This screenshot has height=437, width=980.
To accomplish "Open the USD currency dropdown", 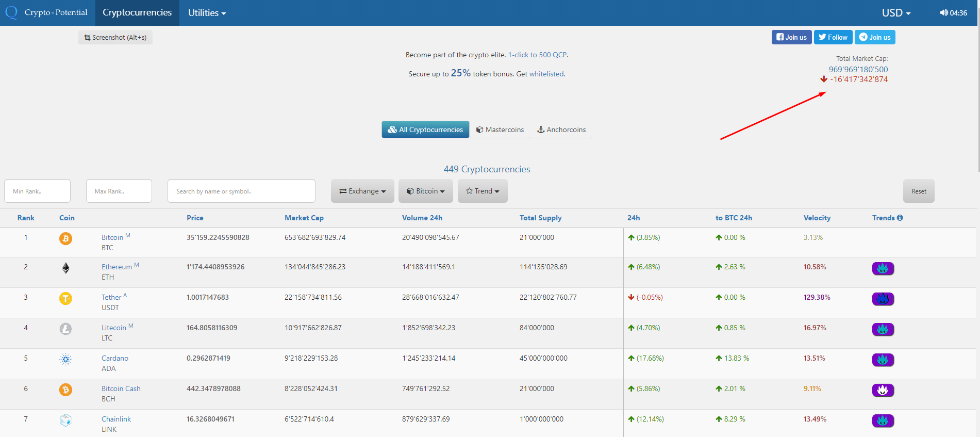I will tap(896, 13).
